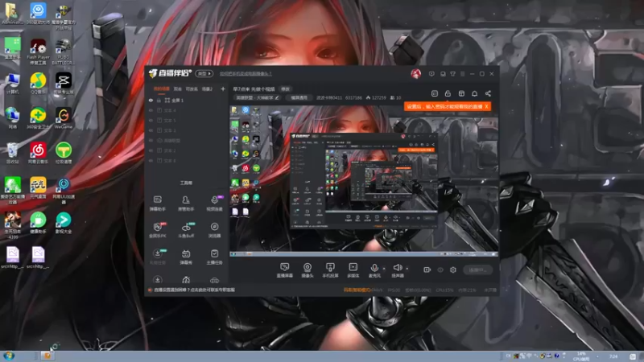
Task: Open the mode pill beside the logo
Action: pos(204,73)
